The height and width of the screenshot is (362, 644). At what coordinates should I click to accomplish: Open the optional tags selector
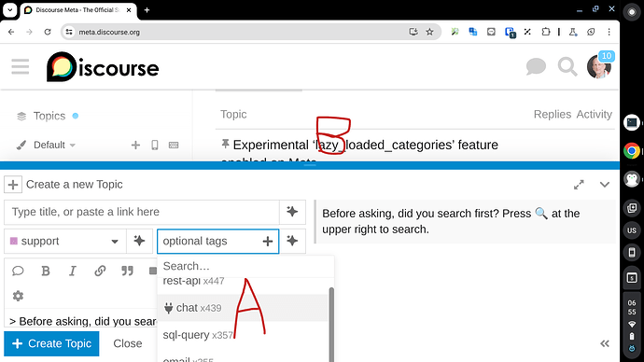point(218,241)
